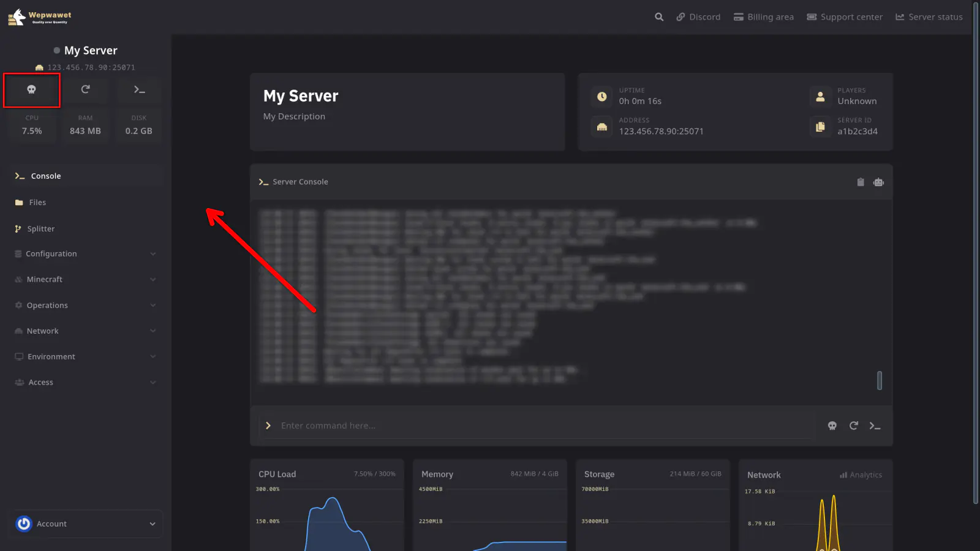Open the Discord link

click(698, 17)
